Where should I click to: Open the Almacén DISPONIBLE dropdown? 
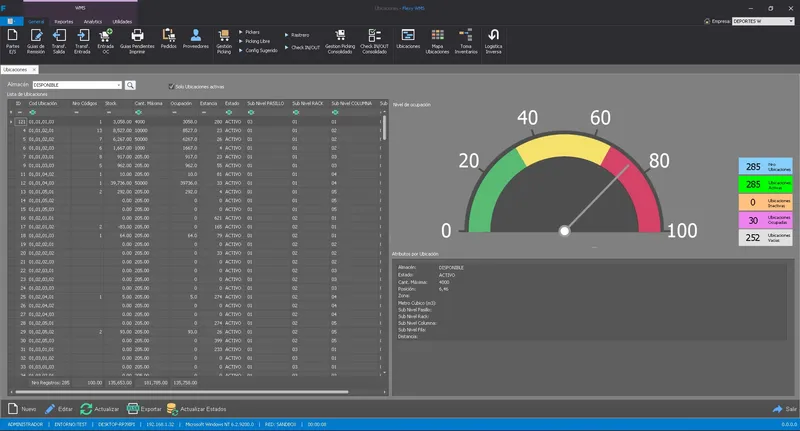point(118,85)
